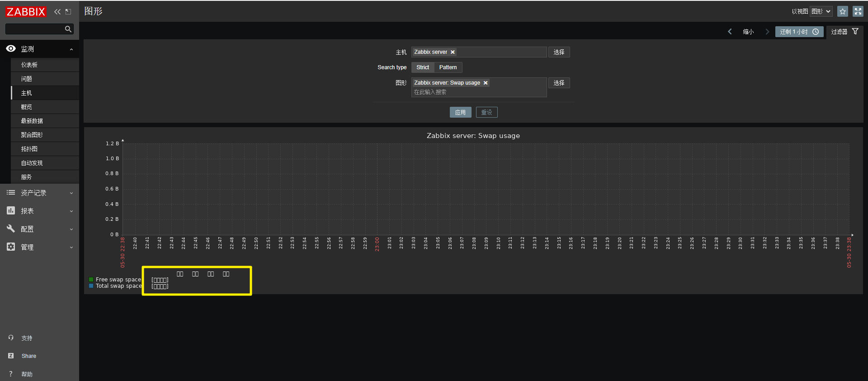
Task: Remove Zabbix server host tag
Action: (453, 52)
